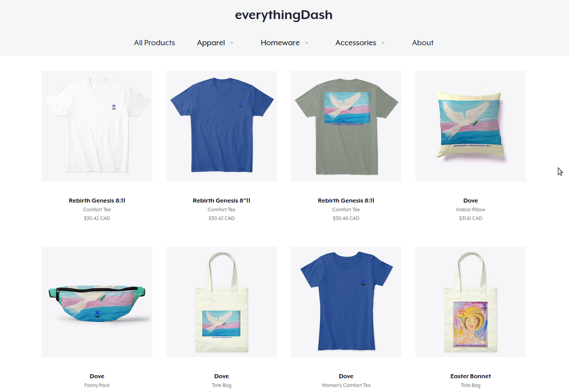
Task: Open the blue Women's Comfort Tee image
Action: pos(346,302)
